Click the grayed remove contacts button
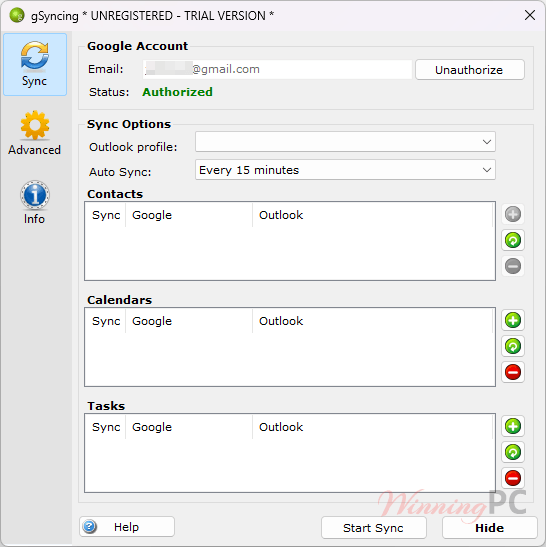Image resolution: width=546 pixels, height=547 pixels. [x=513, y=266]
